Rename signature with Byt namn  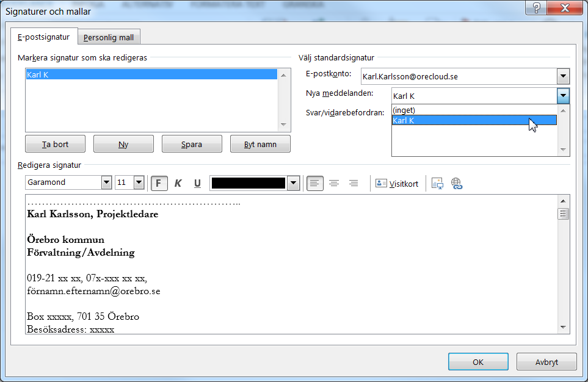tap(260, 145)
